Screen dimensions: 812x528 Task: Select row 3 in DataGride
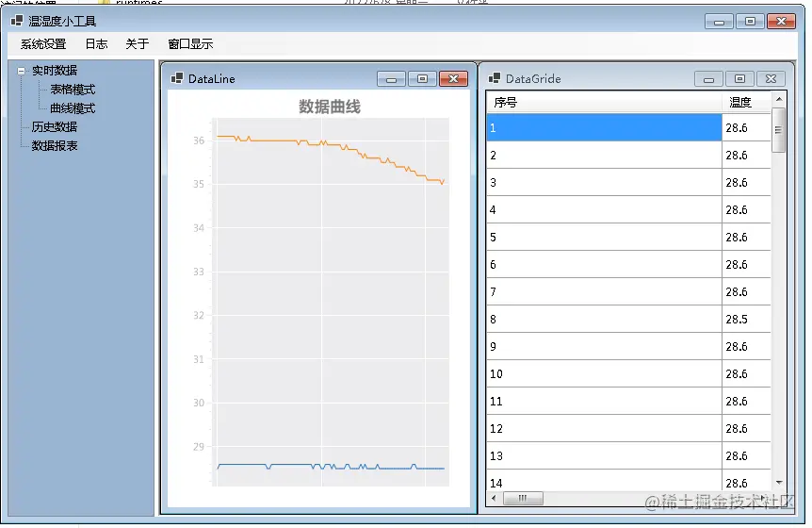[628, 182]
